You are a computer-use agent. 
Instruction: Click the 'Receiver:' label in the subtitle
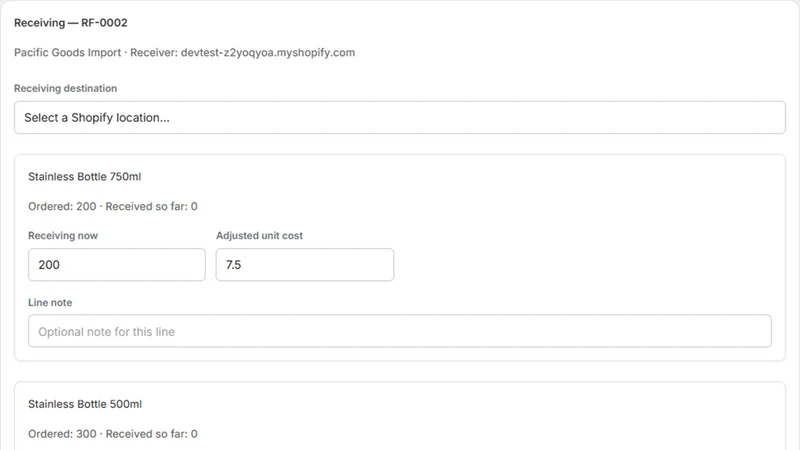[x=154, y=53]
